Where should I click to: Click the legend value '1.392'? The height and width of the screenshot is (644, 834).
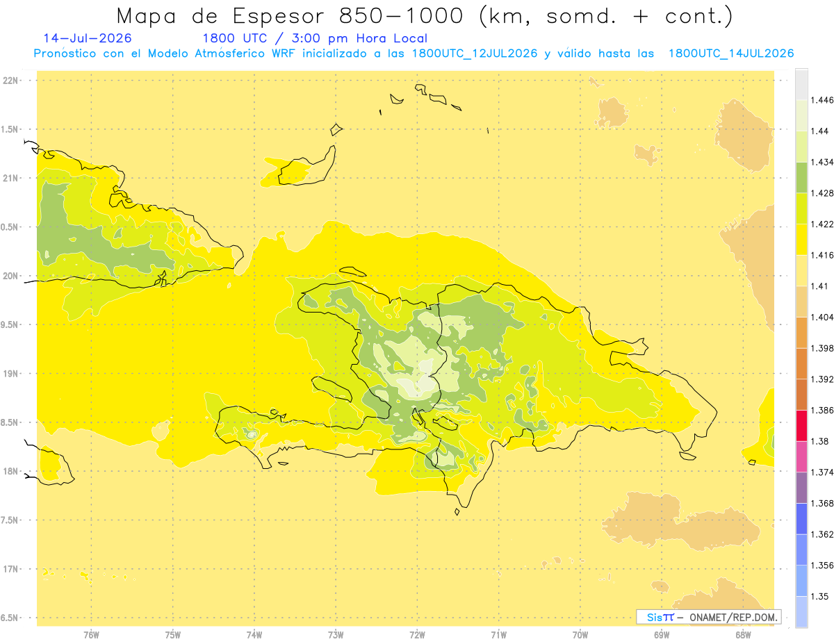821,379
